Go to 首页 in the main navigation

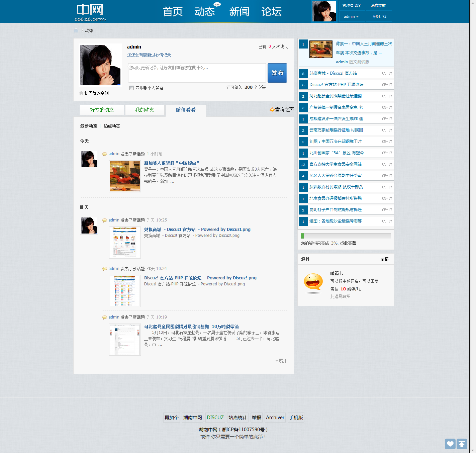[x=173, y=12]
